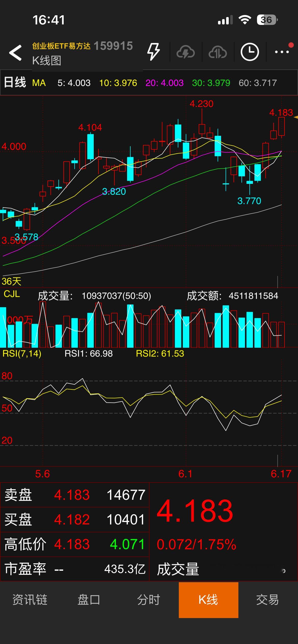Tap the cellular signal bars icon

[225, 20]
